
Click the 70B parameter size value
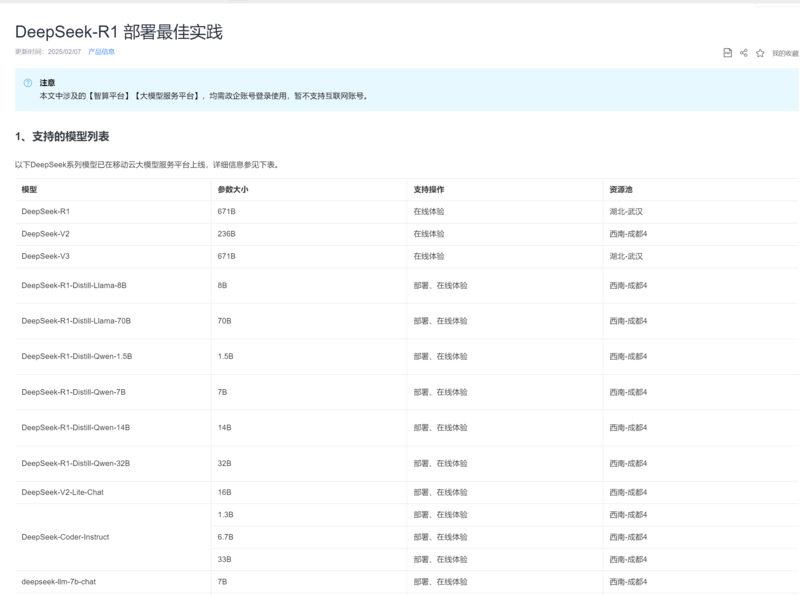(224, 321)
